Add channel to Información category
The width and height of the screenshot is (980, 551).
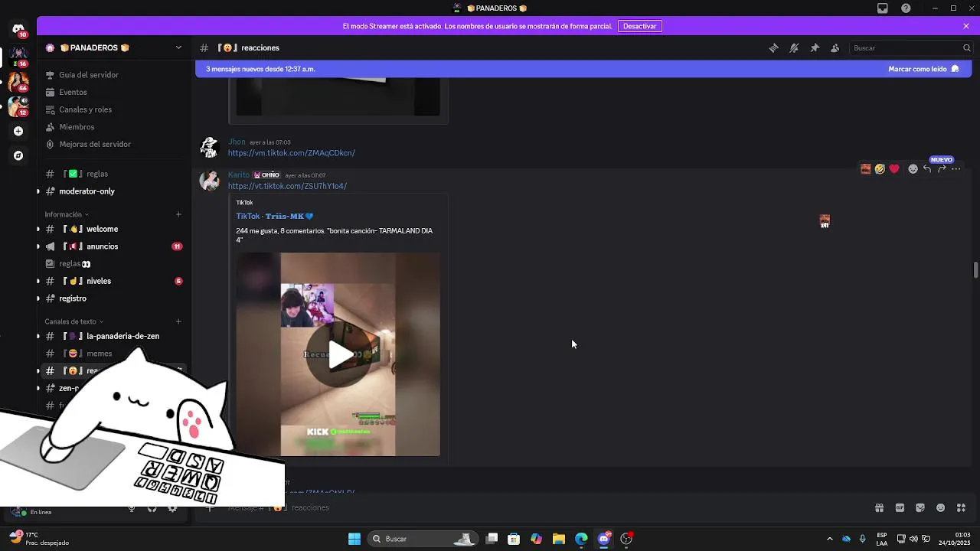coord(178,214)
